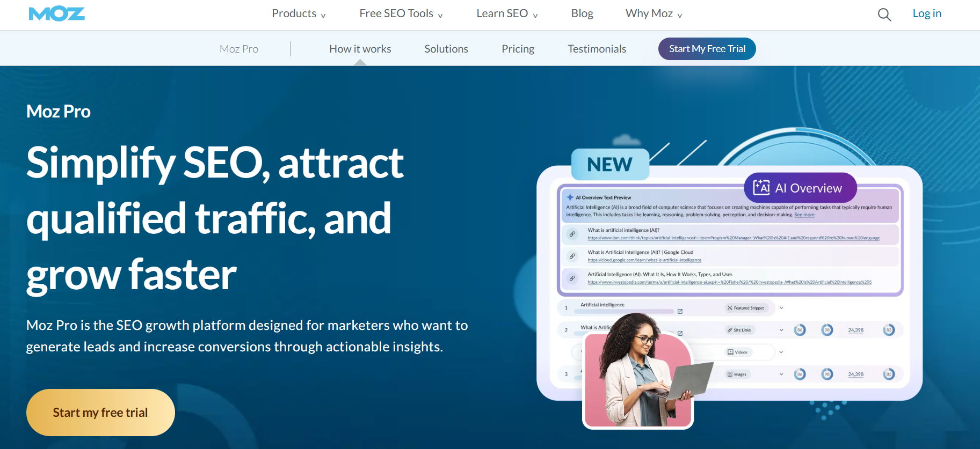The image size is (980, 449).
Task: Go to Testimonials section
Action: click(597, 49)
